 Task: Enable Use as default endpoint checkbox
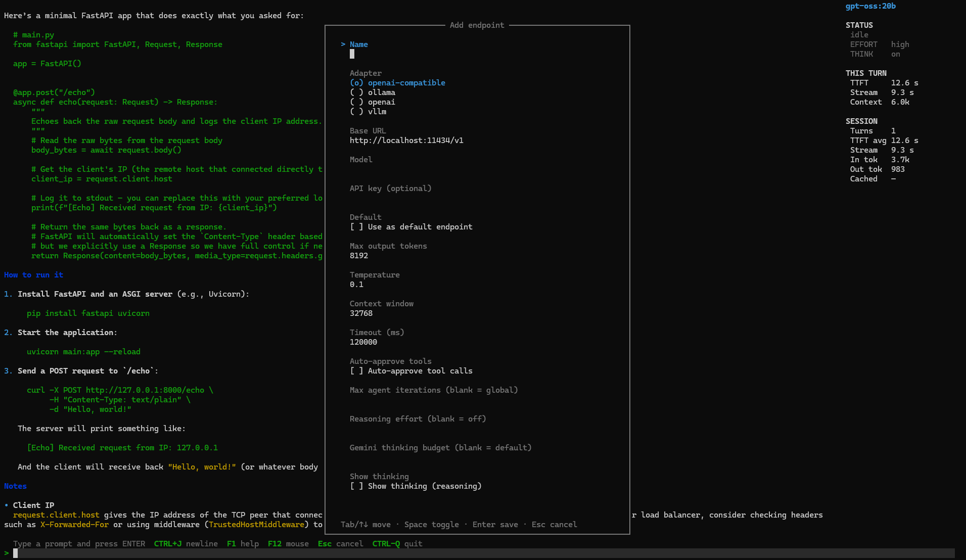pos(411,227)
